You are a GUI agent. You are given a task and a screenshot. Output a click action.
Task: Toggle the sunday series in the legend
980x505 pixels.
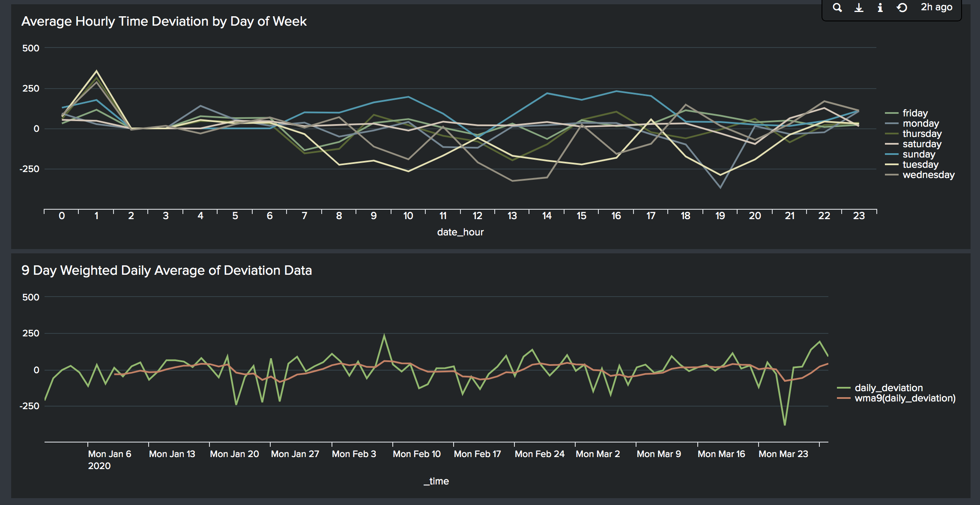918,154
